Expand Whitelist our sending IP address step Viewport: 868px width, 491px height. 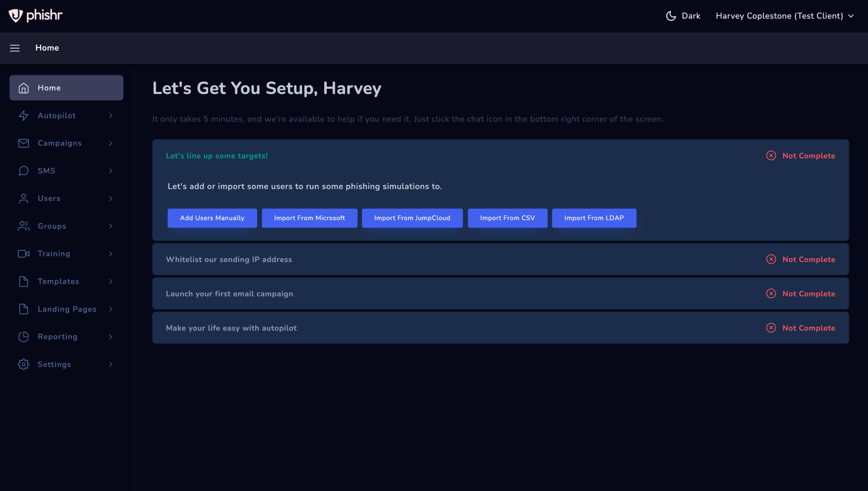(x=229, y=260)
